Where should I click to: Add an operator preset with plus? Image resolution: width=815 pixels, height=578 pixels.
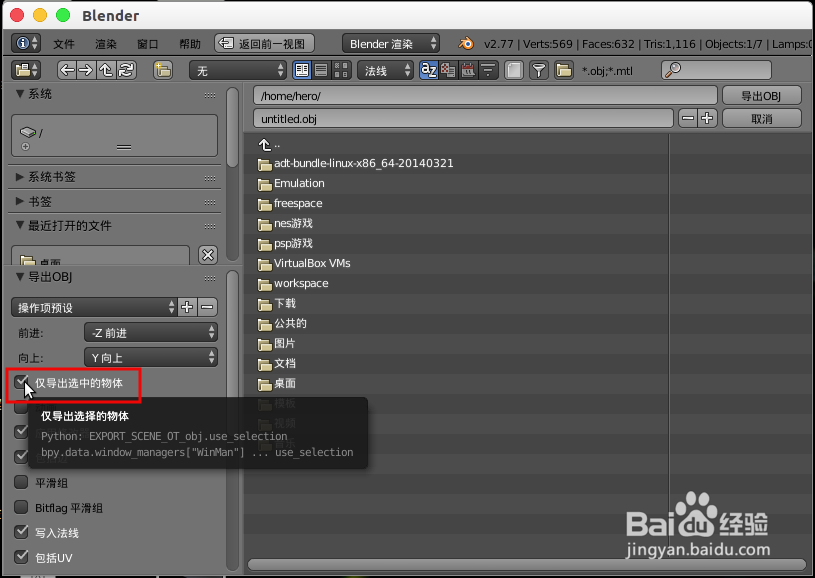pos(187,307)
